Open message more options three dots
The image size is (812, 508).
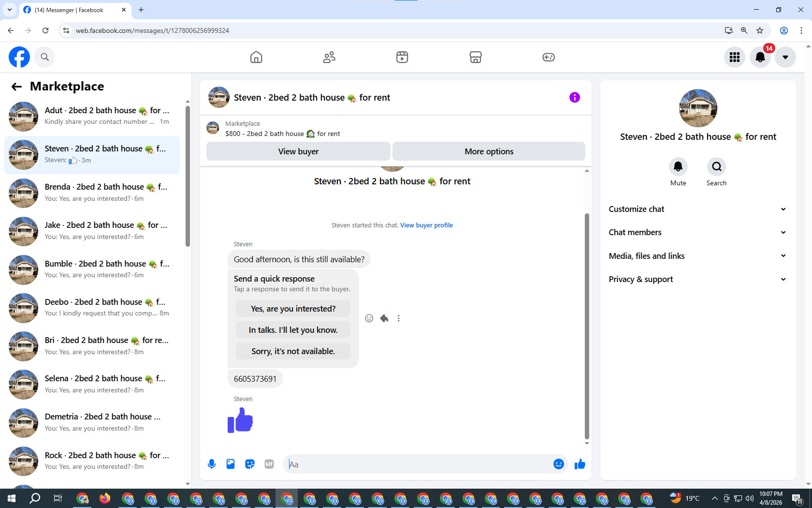[398, 318]
